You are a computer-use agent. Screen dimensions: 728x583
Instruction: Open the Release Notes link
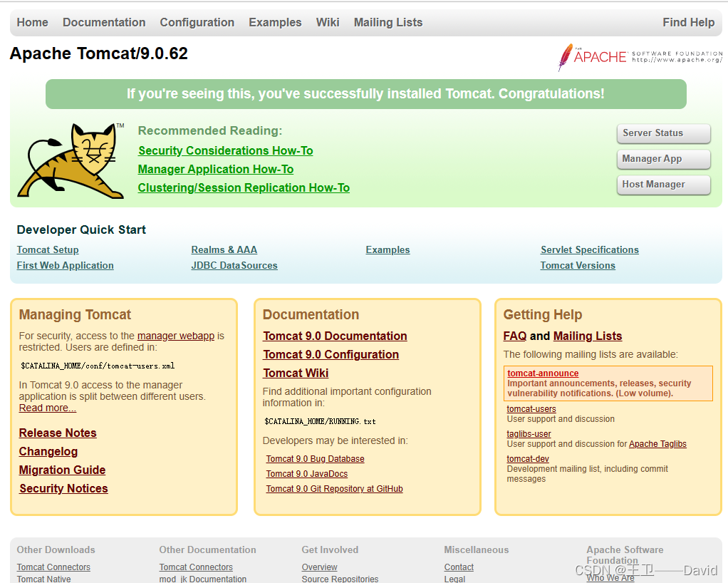[58, 433]
